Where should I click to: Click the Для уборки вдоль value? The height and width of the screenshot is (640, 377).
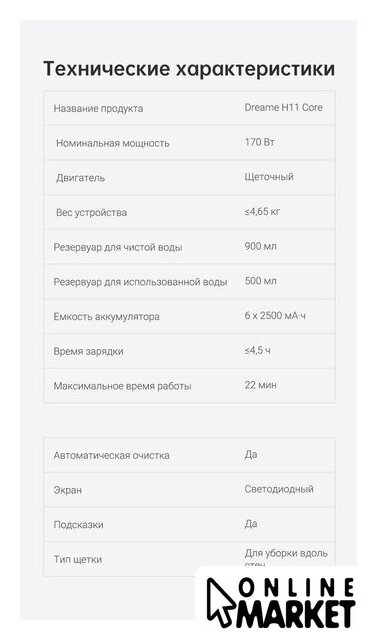286,553
